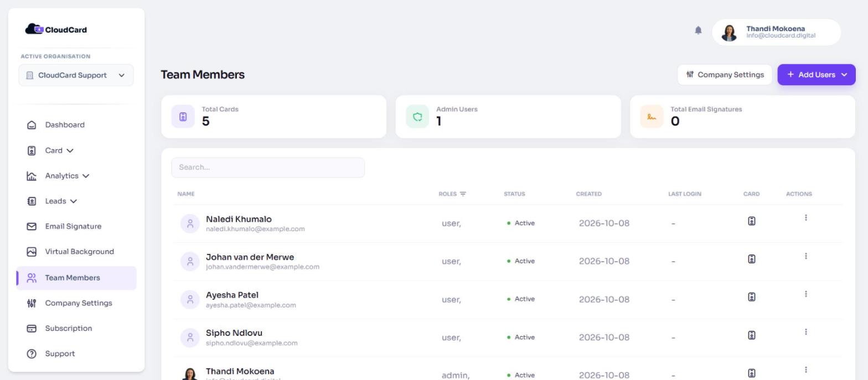
Task: Open Sipho Ndlovu's card icon
Action: 752,335
